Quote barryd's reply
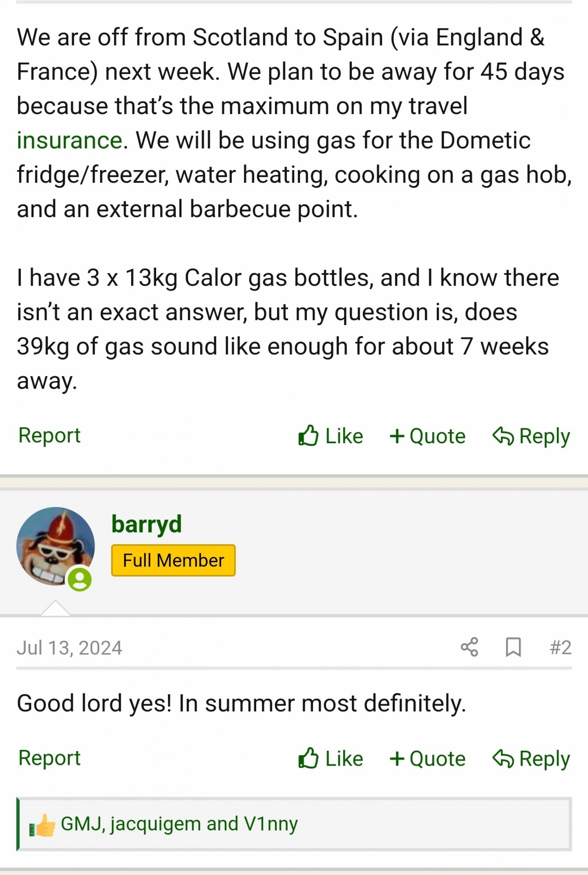Image resolution: width=588 pixels, height=875 pixels. point(428,759)
